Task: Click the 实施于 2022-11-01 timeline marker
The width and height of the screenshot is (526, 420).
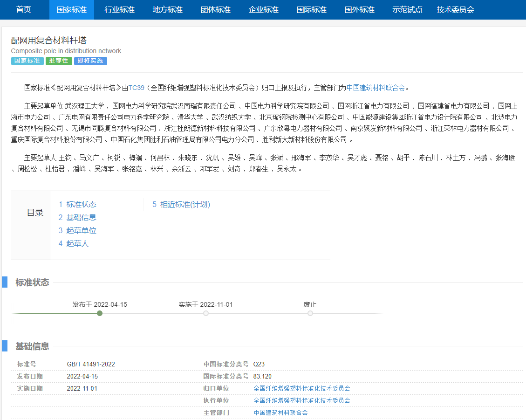Action: point(206,313)
